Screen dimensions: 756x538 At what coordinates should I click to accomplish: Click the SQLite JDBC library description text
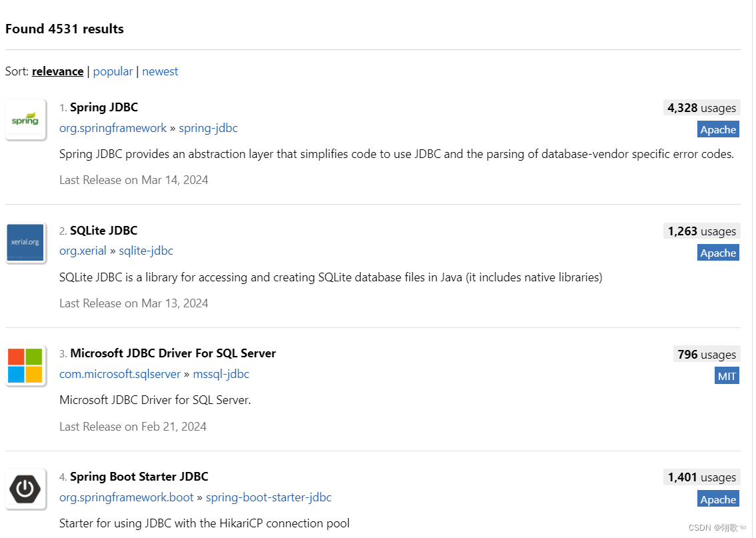331,278
